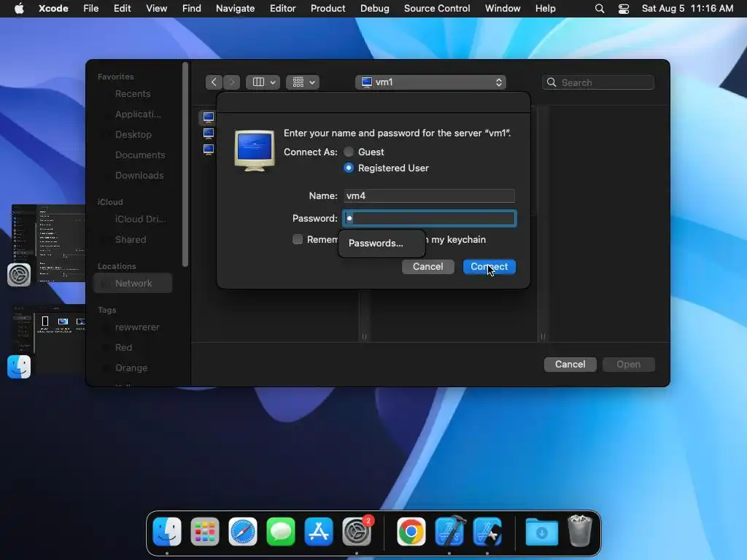The image size is (747, 560).
Task: Click the Connect button
Action: tap(489, 267)
